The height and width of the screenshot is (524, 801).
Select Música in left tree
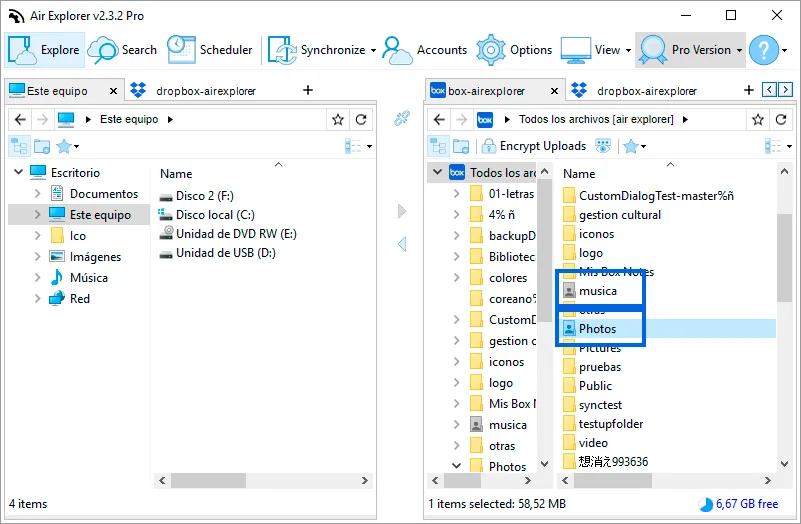(x=89, y=278)
